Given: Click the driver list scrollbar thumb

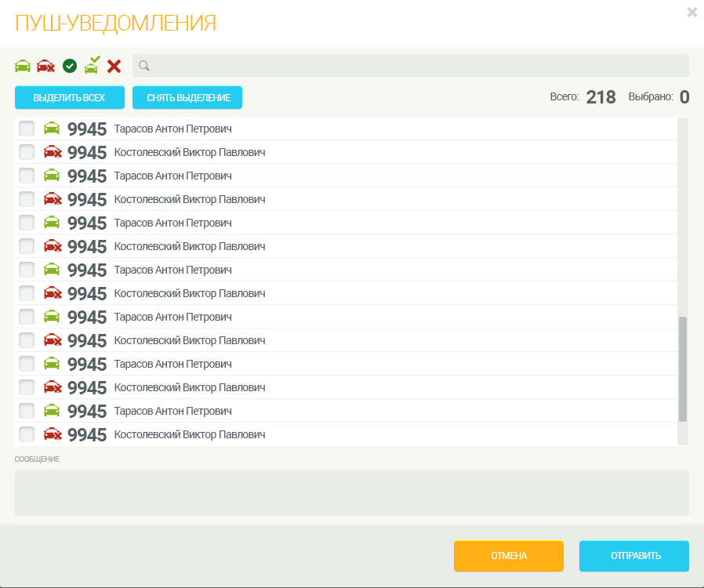Looking at the screenshot, I should 682,368.
